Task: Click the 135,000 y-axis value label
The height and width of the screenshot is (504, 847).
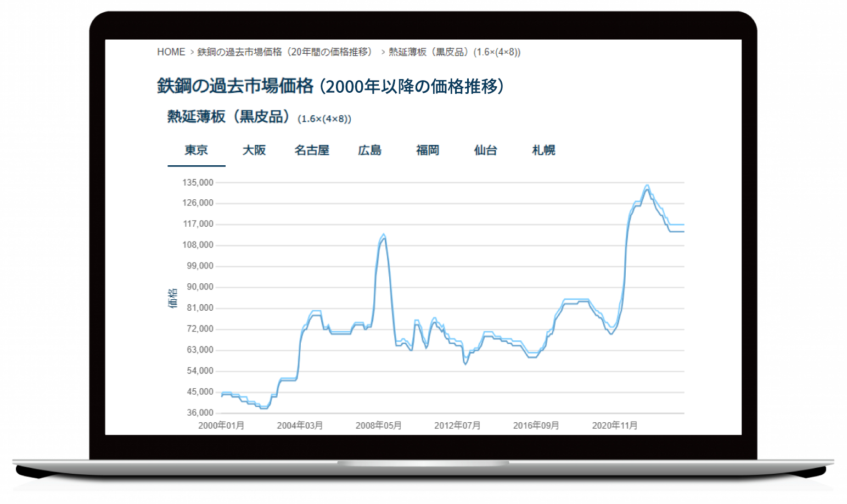Action: 198,182
